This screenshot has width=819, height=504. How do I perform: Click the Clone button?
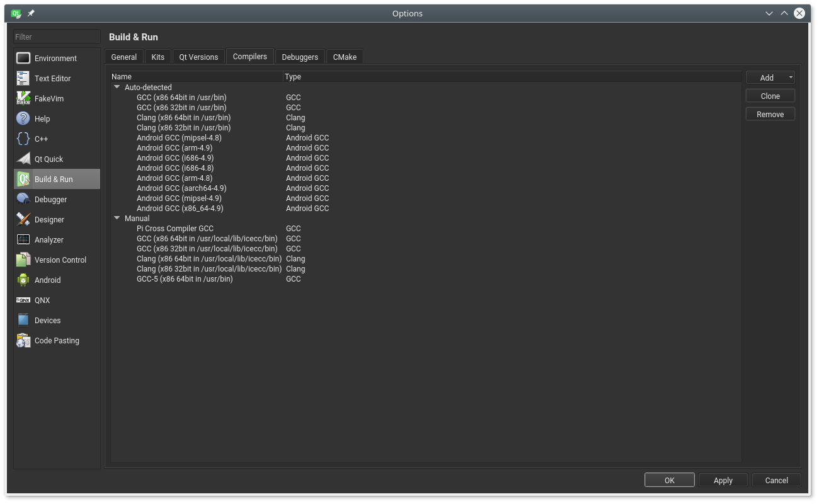[x=770, y=96]
